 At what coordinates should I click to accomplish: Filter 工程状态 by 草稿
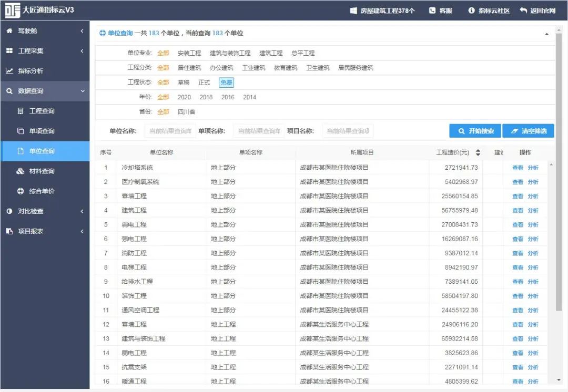(x=184, y=82)
